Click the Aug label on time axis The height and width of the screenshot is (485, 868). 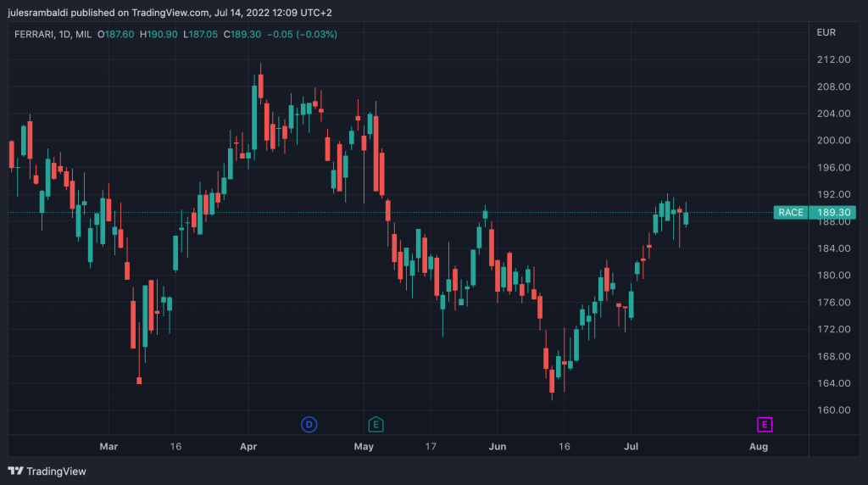pos(759,446)
